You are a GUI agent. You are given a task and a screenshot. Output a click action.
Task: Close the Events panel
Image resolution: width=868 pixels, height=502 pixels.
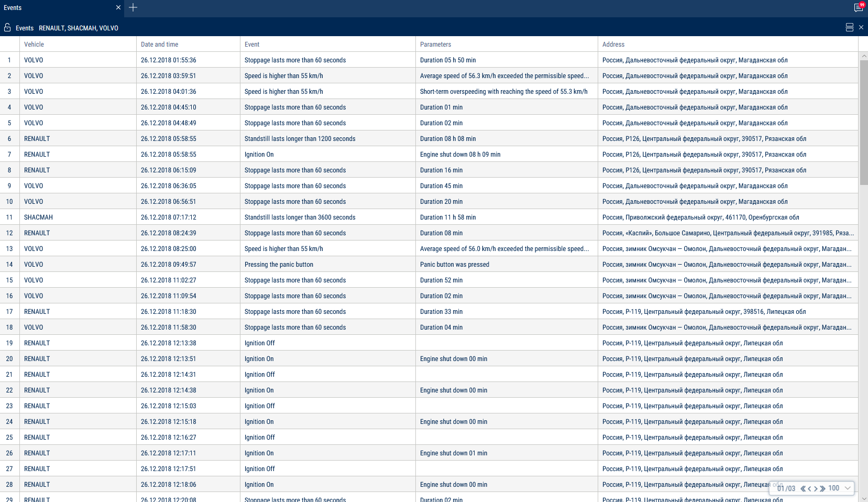[861, 27]
